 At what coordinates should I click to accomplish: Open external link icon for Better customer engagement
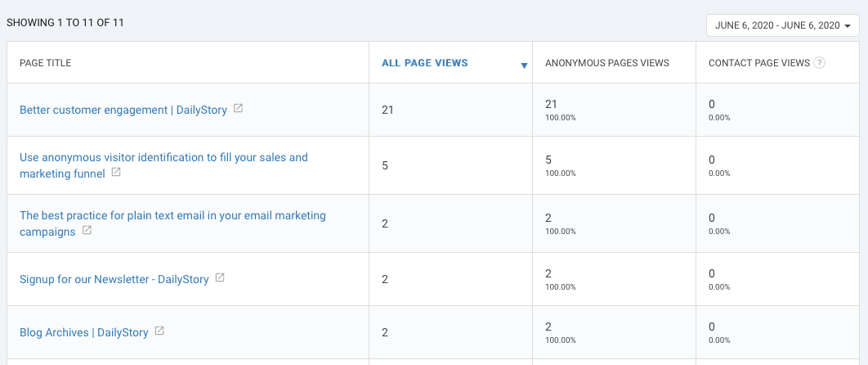[238, 109]
